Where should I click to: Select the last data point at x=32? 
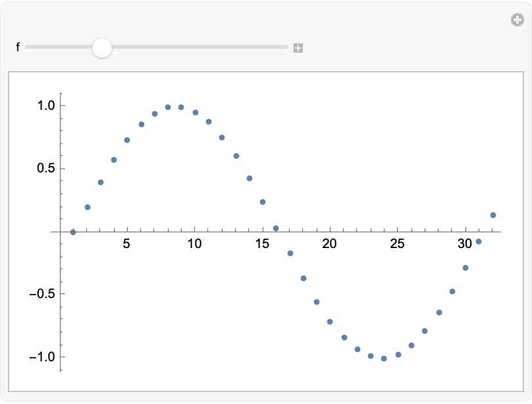click(x=493, y=215)
